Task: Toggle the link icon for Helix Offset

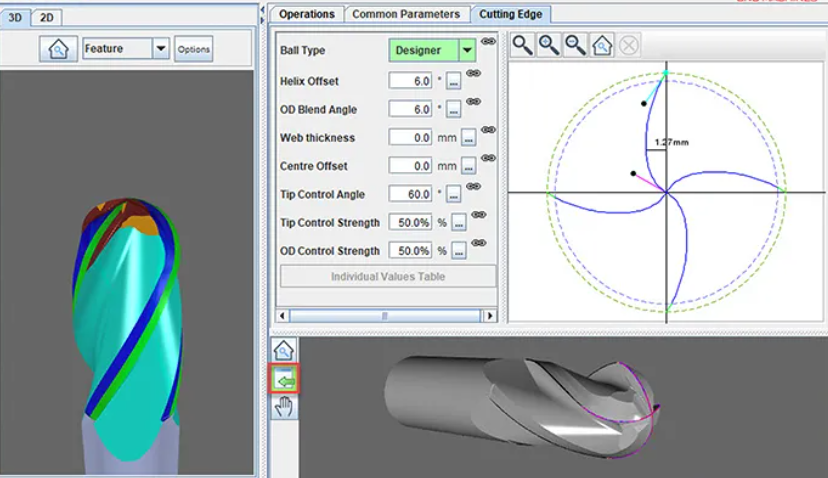Action: (x=472, y=76)
